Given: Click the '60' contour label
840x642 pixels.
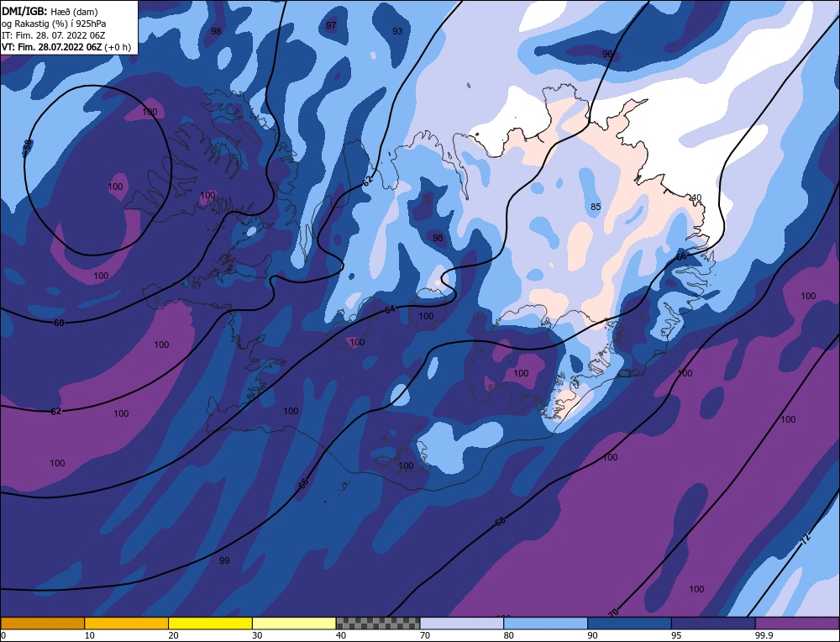Looking at the screenshot, I should 59,323.
